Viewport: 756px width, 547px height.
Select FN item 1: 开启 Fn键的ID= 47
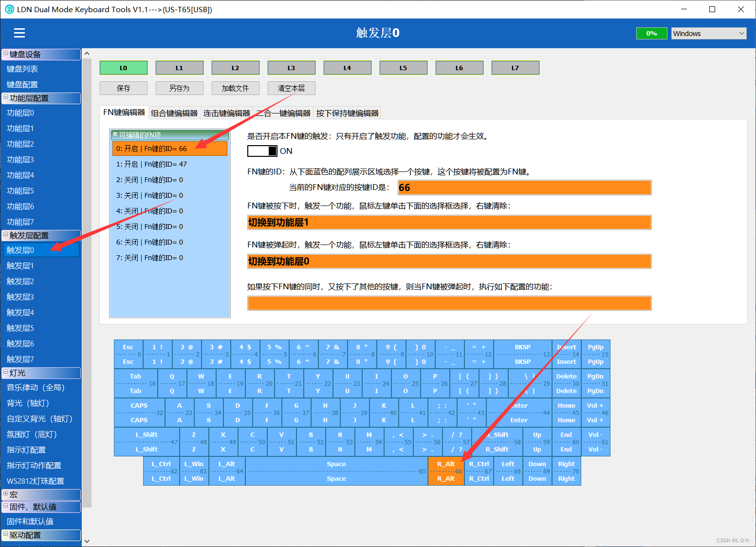[170, 164]
